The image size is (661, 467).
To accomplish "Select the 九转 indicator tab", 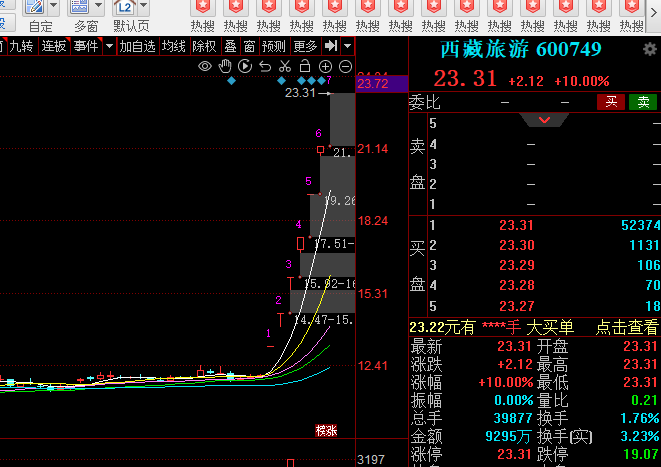I will tap(21, 46).
